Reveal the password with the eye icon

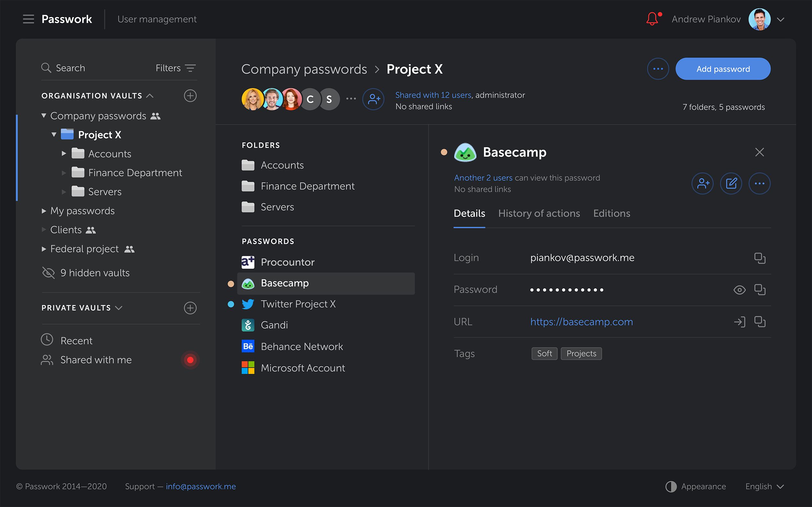[x=739, y=290]
